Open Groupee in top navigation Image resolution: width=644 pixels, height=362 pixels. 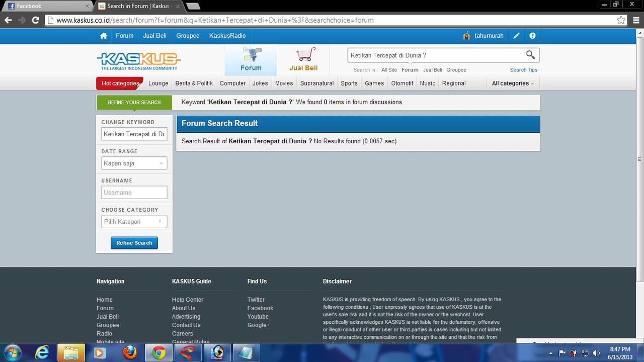click(188, 36)
